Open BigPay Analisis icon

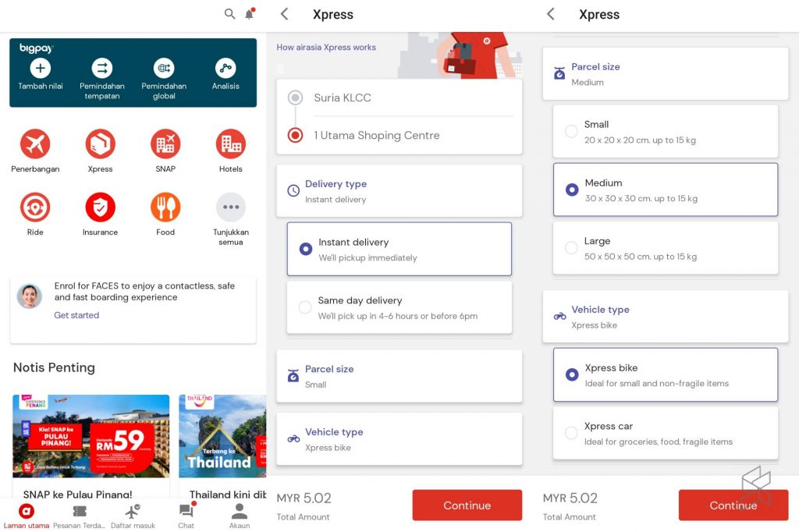pyautogui.click(x=225, y=68)
